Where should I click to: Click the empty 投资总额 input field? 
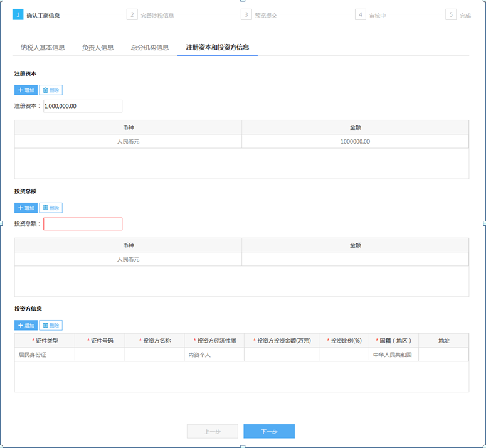pos(83,224)
